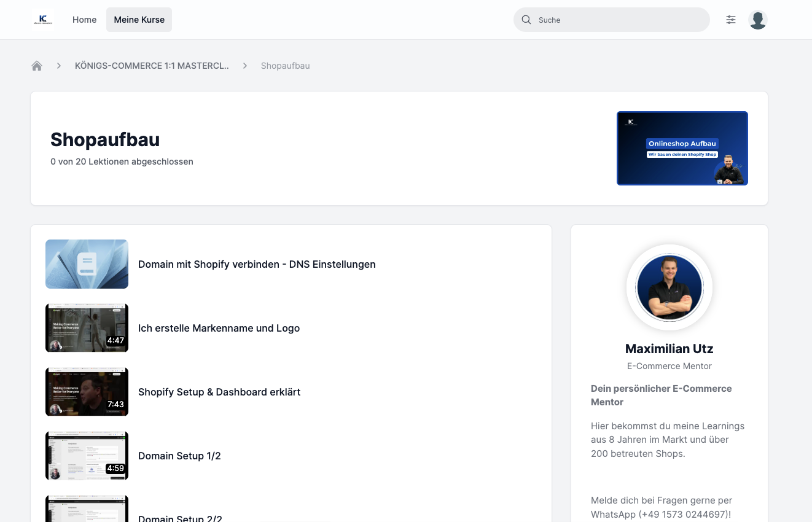Click the document icon on the DNS lesson thumbnail
This screenshot has width=812, height=522.
point(87,263)
